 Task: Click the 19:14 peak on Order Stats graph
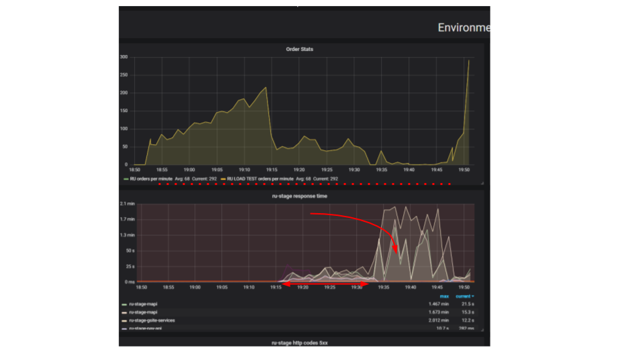[x=266, y=87]
